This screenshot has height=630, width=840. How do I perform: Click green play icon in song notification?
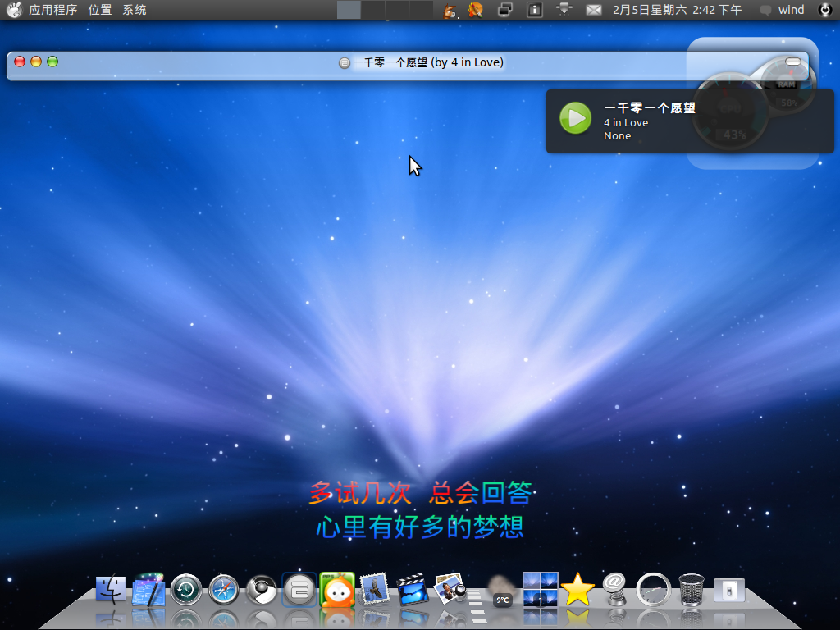click(x=575, y=118)
